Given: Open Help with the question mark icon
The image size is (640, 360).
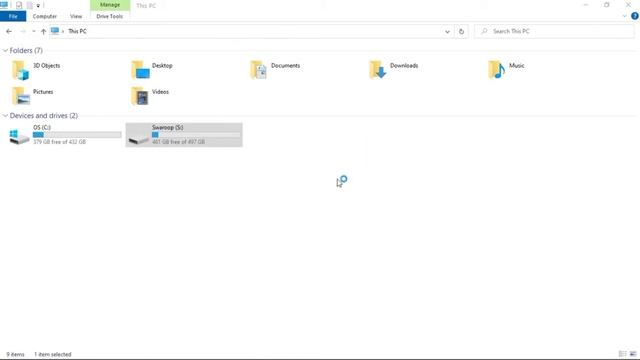Looking at the screenshot, I should point(635,16).
